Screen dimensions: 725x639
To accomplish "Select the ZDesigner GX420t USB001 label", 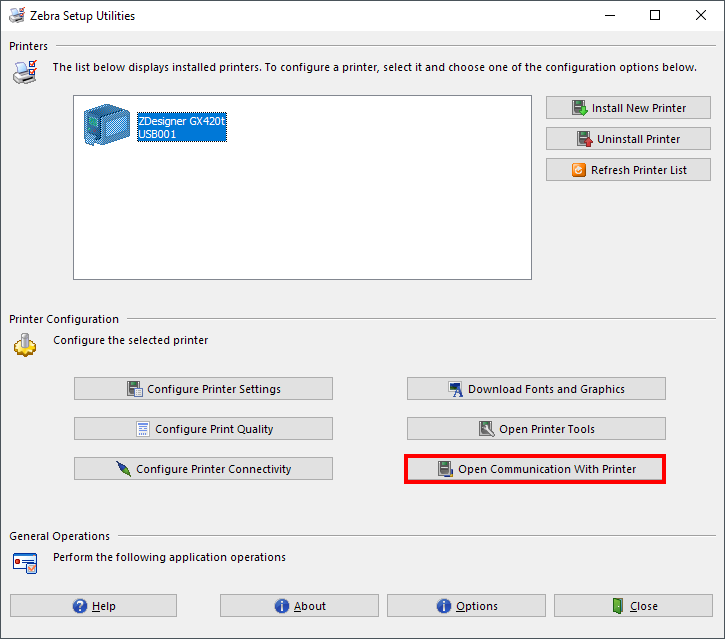I will [181, 127].
